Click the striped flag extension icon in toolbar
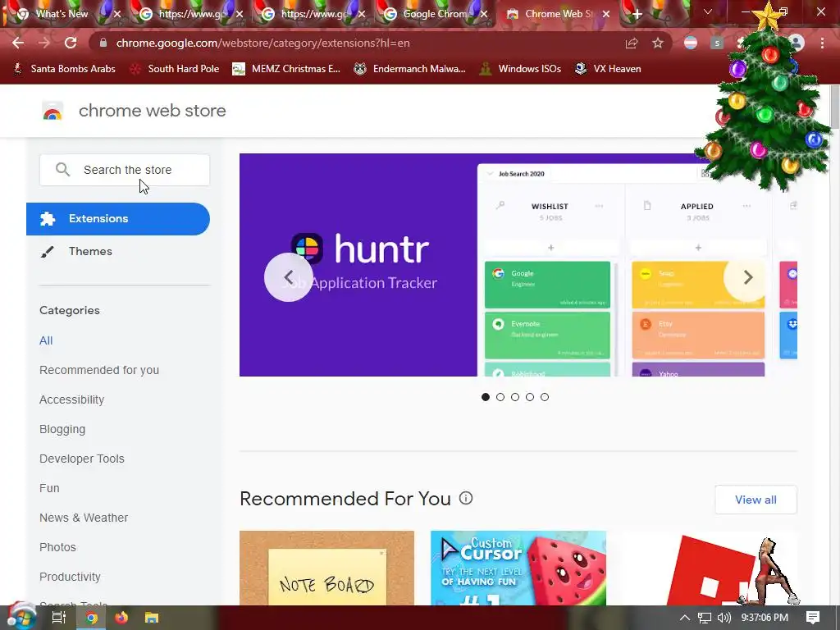The width and height of the screenshot is (840, 630). 691,43
